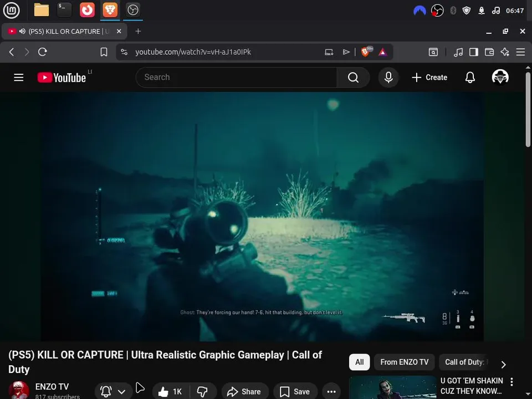
Task: Bookmark this page
Action: pyautogui.click(x=104, y=52)
